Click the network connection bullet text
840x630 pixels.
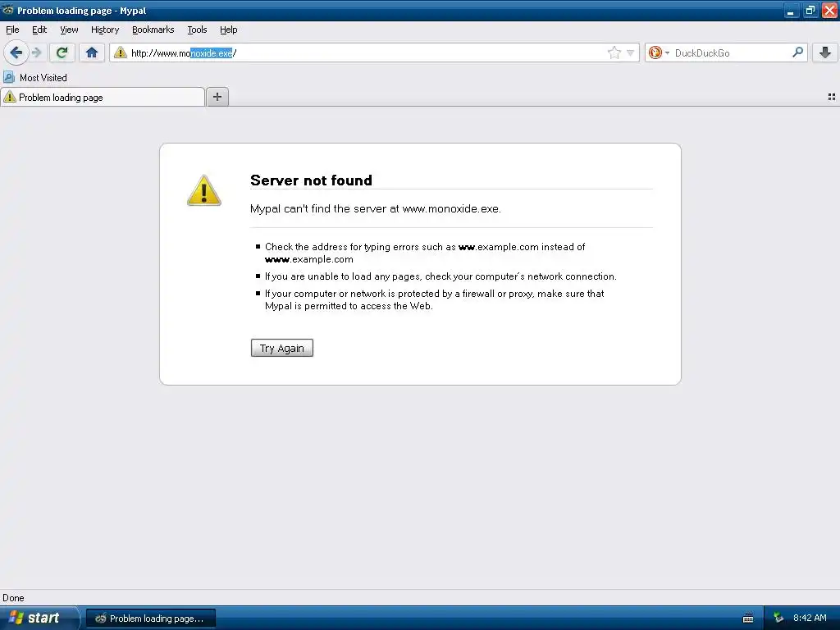(x=441, y=276)
